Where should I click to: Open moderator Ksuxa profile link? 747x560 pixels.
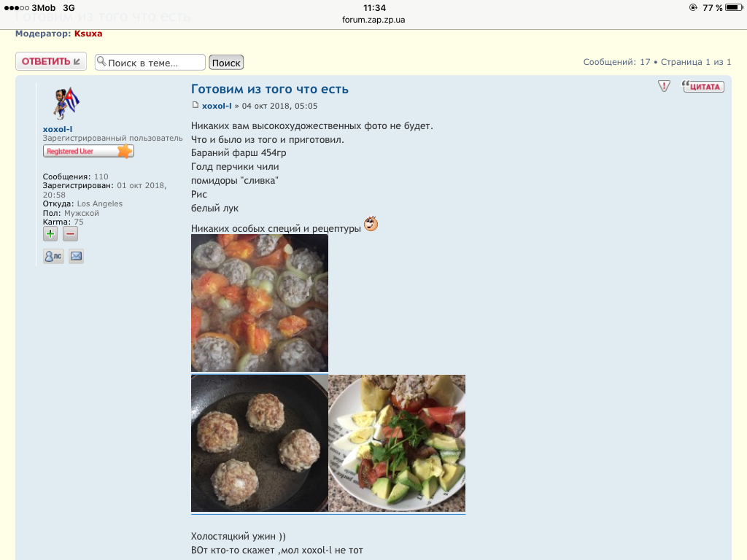[88, 34]
